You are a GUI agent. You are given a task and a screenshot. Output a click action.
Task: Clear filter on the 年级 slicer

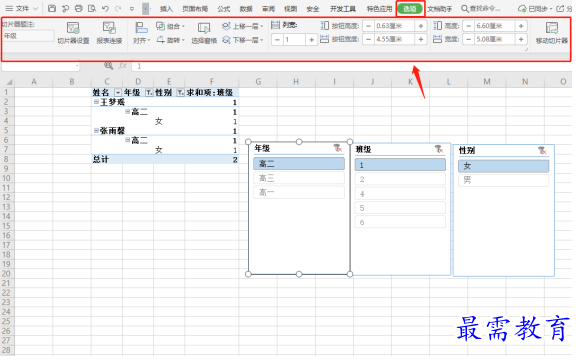[x=338, y=148]
